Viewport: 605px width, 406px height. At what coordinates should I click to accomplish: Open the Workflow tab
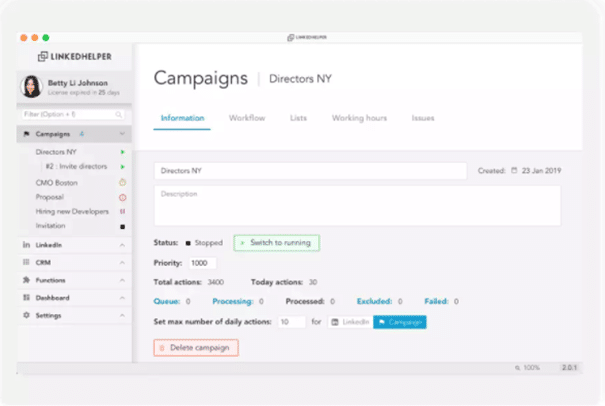(247, 118)
